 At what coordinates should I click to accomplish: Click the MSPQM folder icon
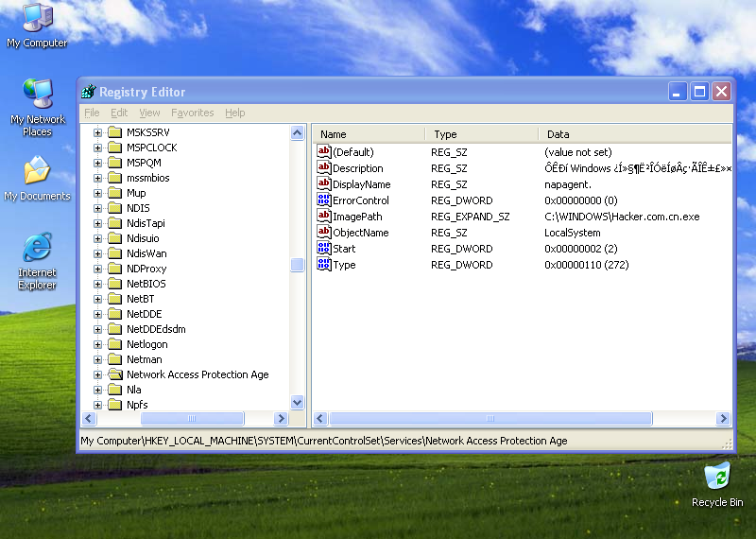(114, 163)
